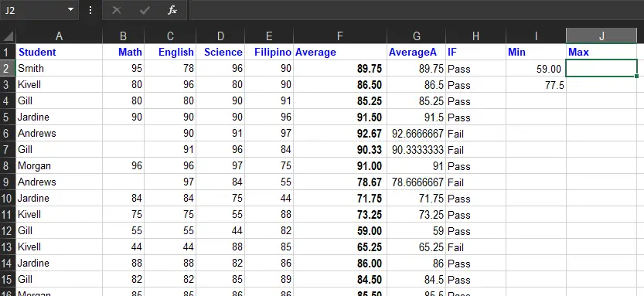The image size is (644, 296).
Task: Click the Cancel X icon in formula bar
Action: [117, 10]
